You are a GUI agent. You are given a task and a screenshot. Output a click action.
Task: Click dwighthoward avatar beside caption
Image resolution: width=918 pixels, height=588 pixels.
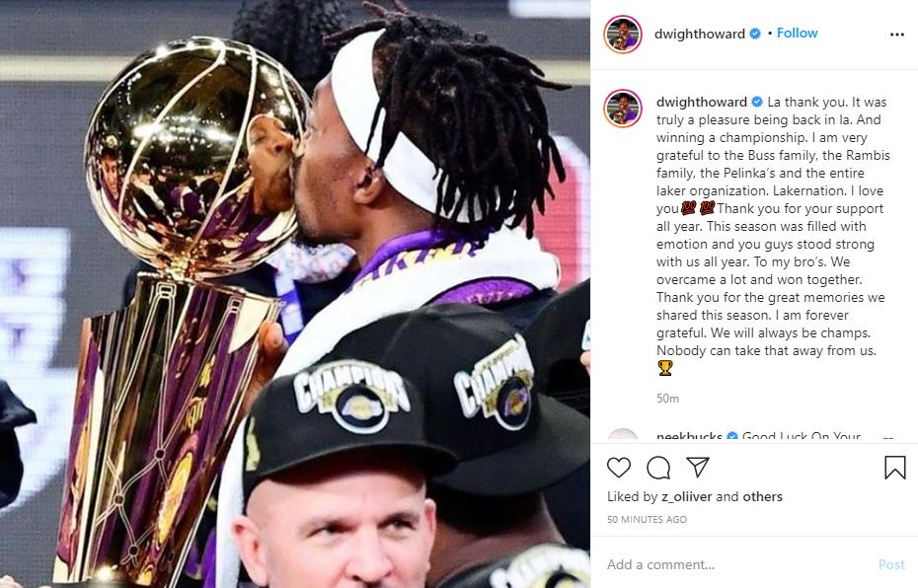pyautogui.click(x=622, y=109)
